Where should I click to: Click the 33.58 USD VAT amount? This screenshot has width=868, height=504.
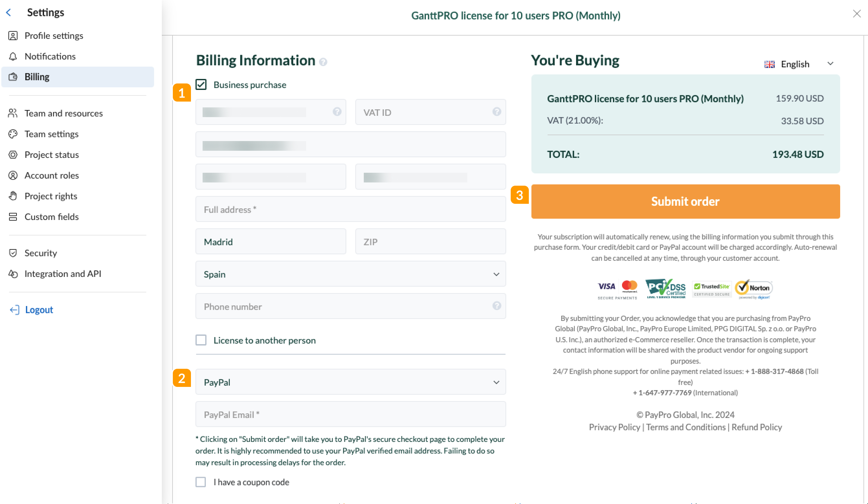pyautogui.click(x=802, y=121)
